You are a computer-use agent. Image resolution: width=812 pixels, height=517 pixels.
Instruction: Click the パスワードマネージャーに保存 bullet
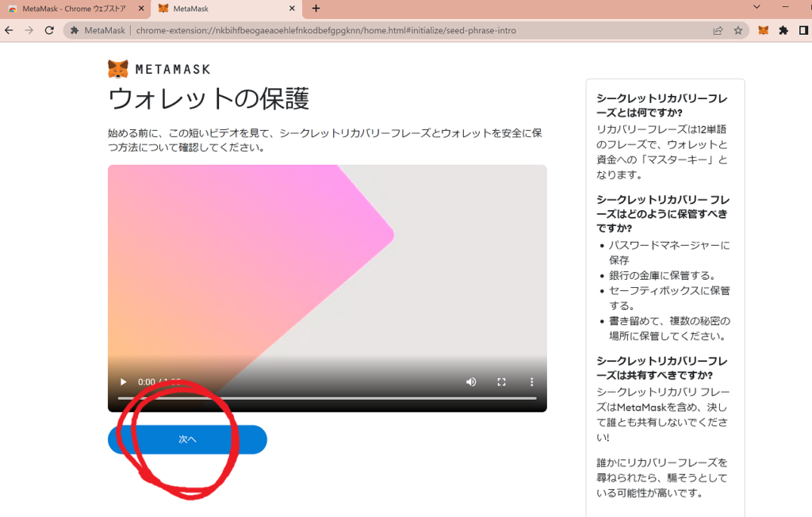click(669, 252)
